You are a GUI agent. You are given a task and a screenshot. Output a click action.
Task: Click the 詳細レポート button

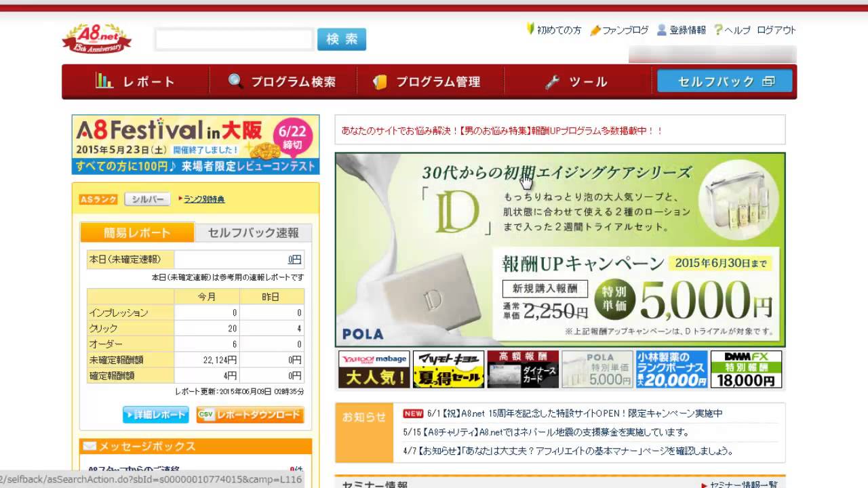pyautogui.click(x=155, y=415)
